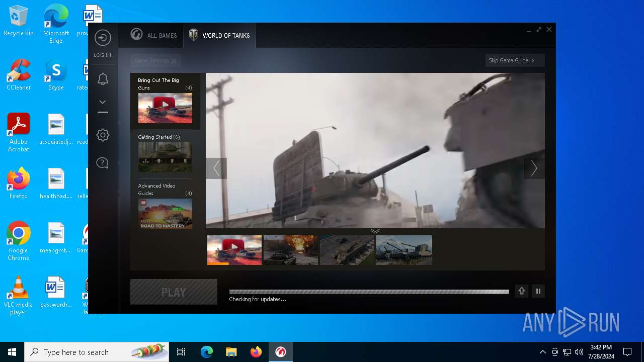The height and width of the screenshot is (362, 644).
Task: Show hidden system tray icons
Action: 542,352
